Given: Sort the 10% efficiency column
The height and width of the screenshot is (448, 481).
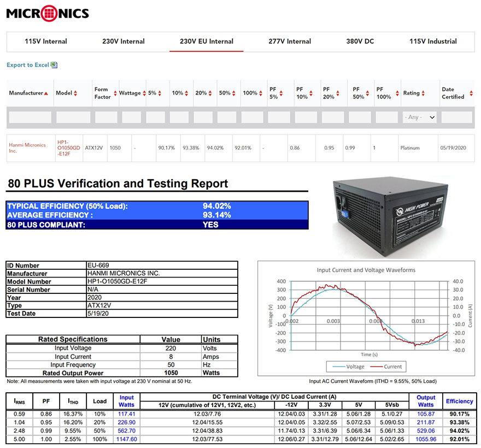Looking at the screenshot, I should [x=186, y=93].
